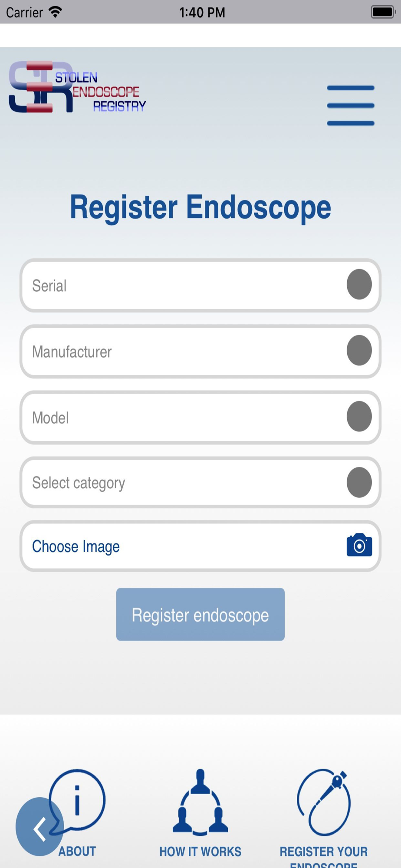Tap the How It Works people icon
The image size is (401, 868).
click(200, 802)
